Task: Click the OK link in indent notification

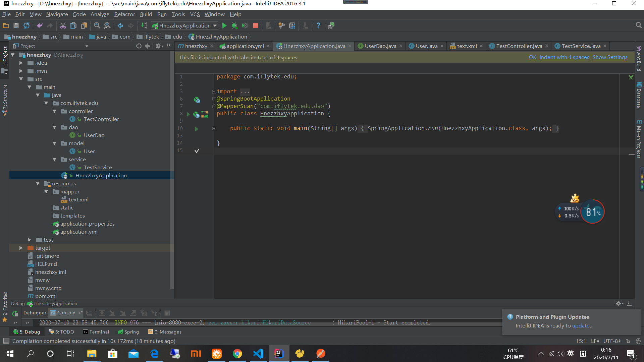Action: 532,57
